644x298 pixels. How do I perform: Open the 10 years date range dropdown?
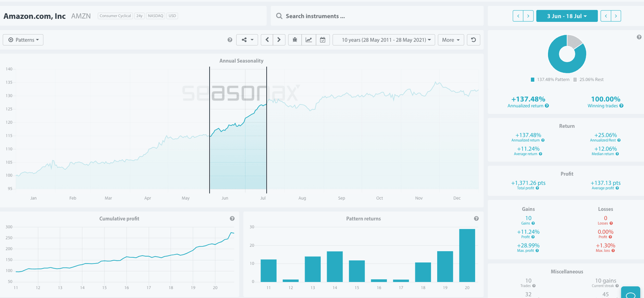[384, 40]
